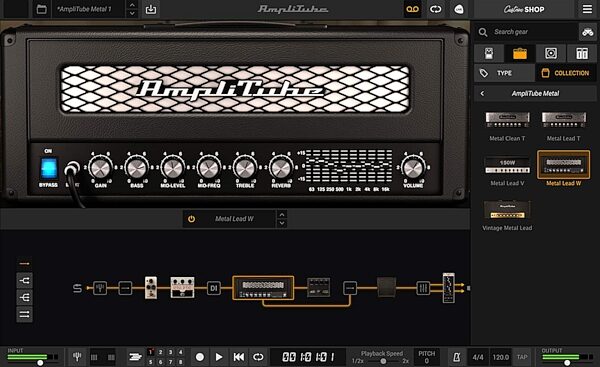Toggle Metal Lead W amp power button
600x367 pixels.
tap(191, 219)
